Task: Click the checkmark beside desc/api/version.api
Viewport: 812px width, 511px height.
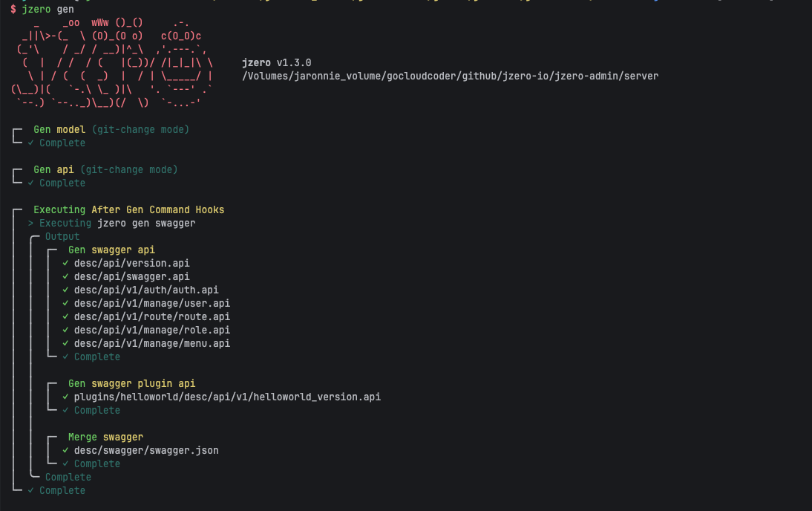Action: (65, 263)
